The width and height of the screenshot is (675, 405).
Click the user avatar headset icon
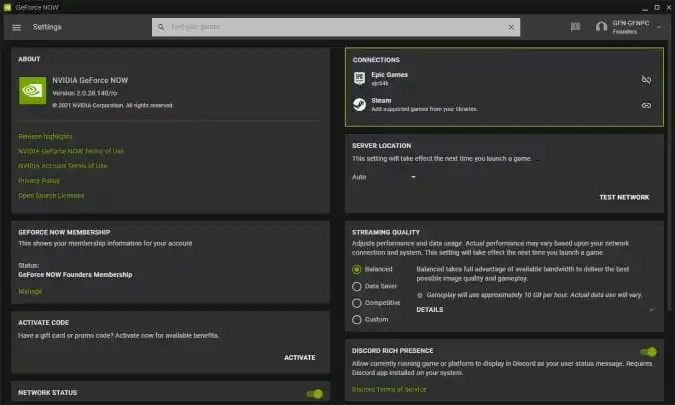(601, 27)
